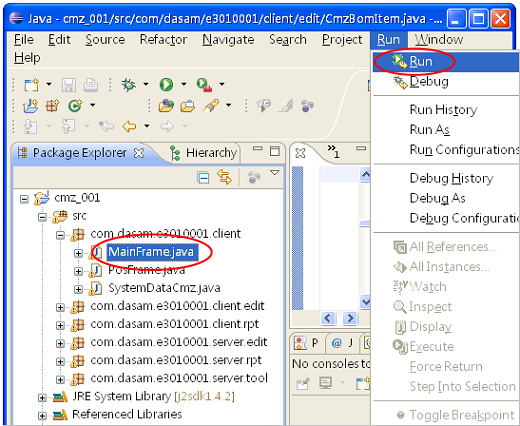This screenshot has height=426, width=520.
Task: Open dropdown next to green Run button
Action: [184, 84]
